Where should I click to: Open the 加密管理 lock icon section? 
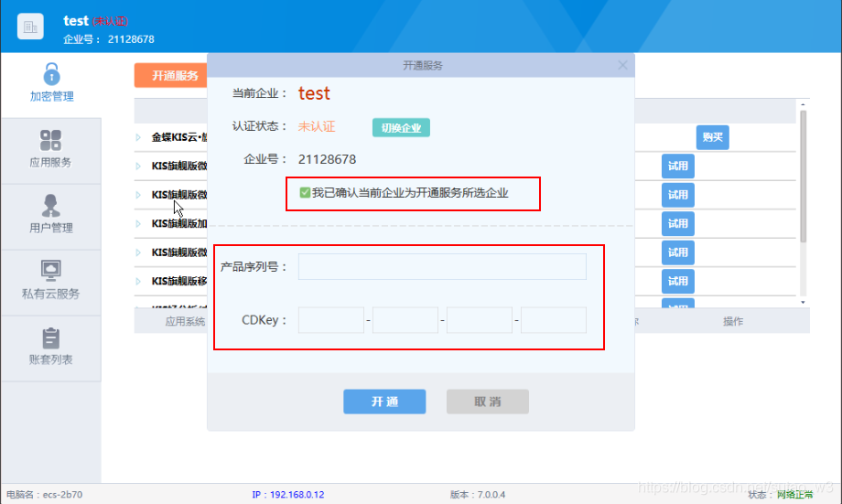51,82
